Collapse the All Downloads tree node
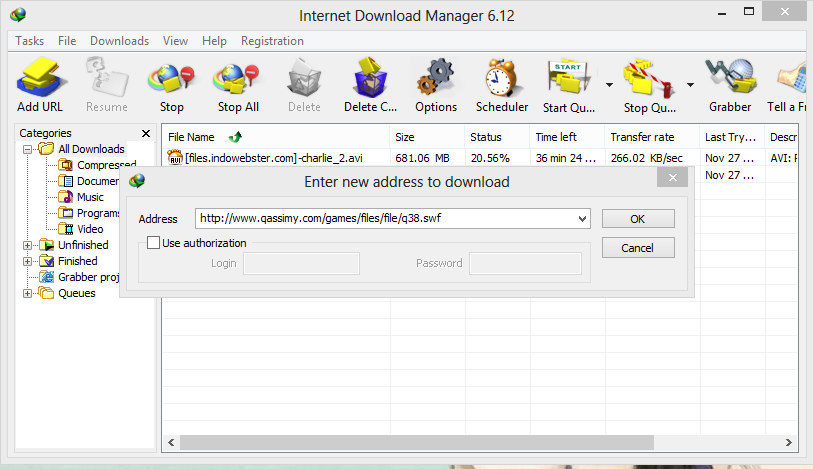 coord(27,149)
